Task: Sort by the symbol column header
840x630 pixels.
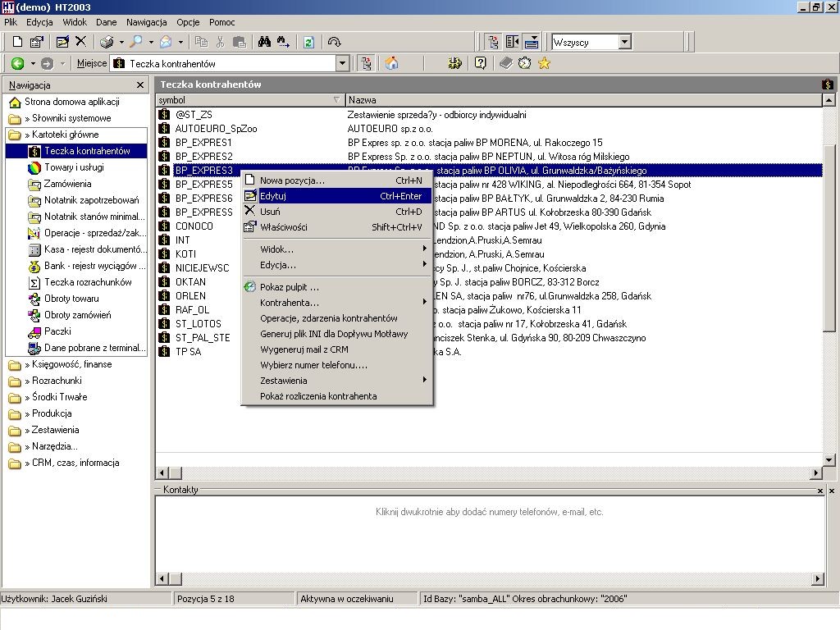Action: [x=250, y=99]
